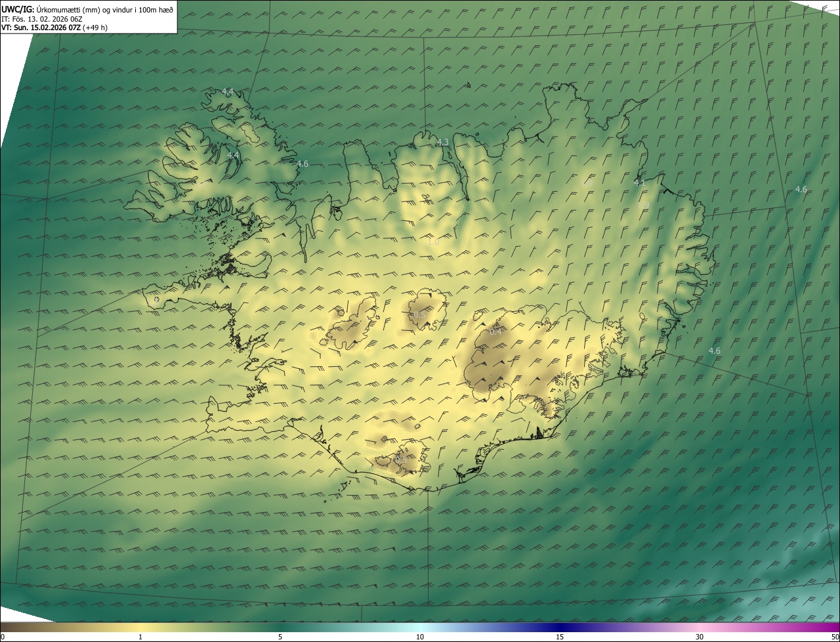Click the 4.1 value on the northeast coast
This screenshot has height=642, width=840.
tap(639, 182)
